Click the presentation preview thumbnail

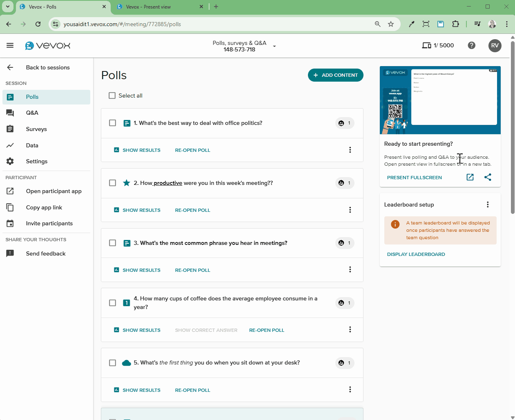(x=440, y=100)
